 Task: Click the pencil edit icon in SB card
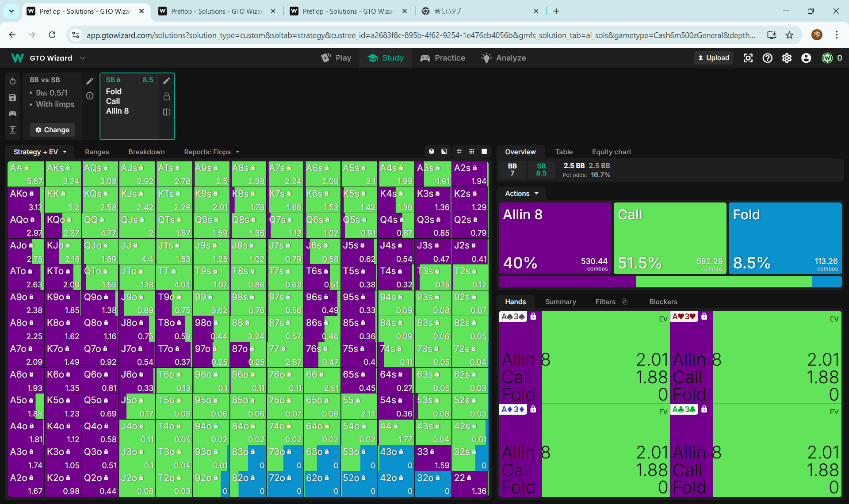tap(166, 80)
